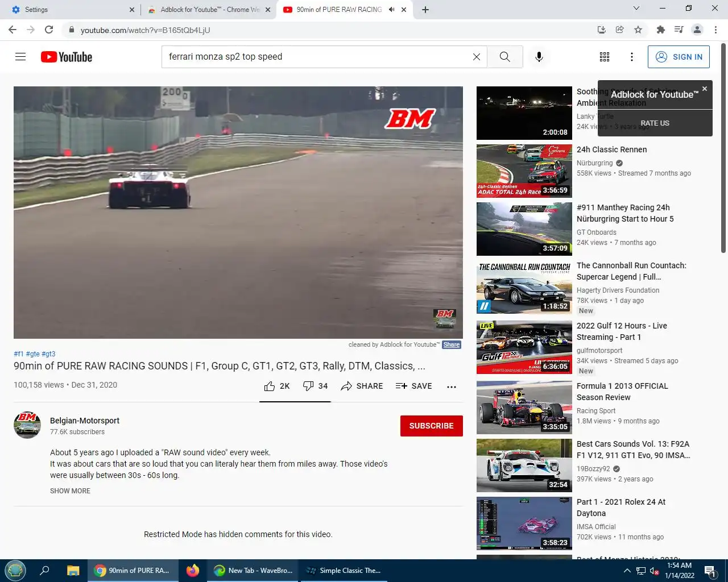Open Chrome profile avatar

697,30
